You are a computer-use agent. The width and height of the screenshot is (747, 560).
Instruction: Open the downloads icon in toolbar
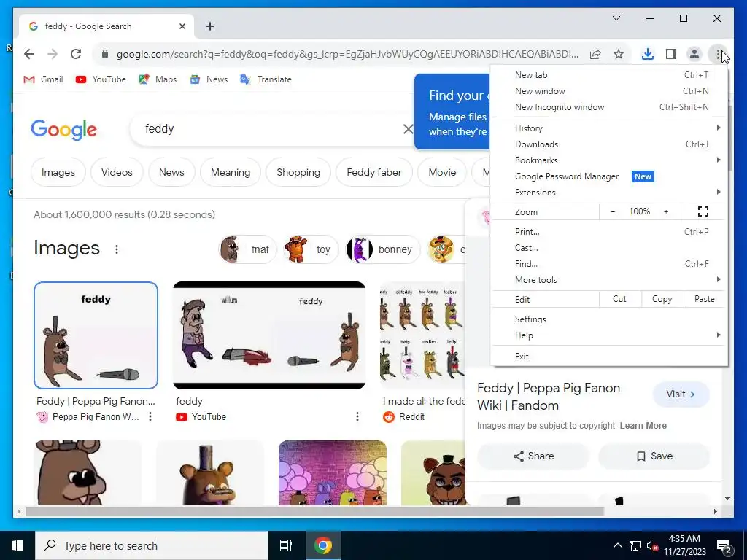click(x=648, y=54)
